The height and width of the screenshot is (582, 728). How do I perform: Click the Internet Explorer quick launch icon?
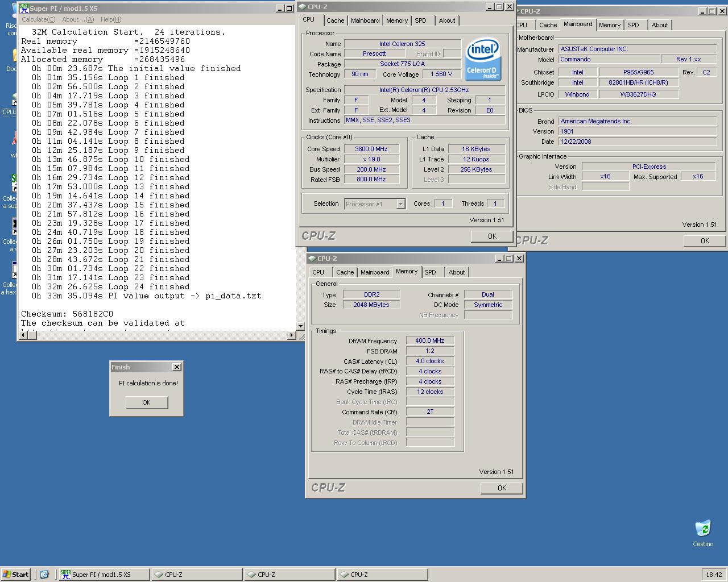(44, 574)
